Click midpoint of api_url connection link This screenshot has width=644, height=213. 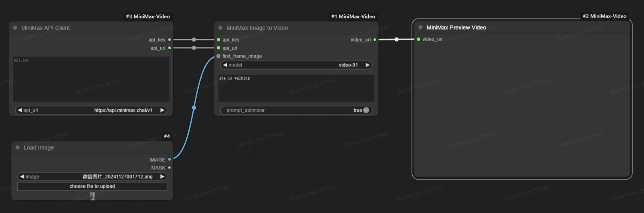(194, 48)
